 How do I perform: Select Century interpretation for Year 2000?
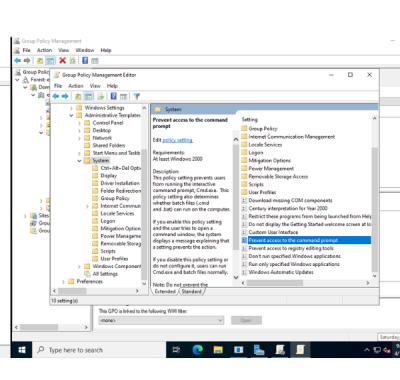click(x=288, y=208)
